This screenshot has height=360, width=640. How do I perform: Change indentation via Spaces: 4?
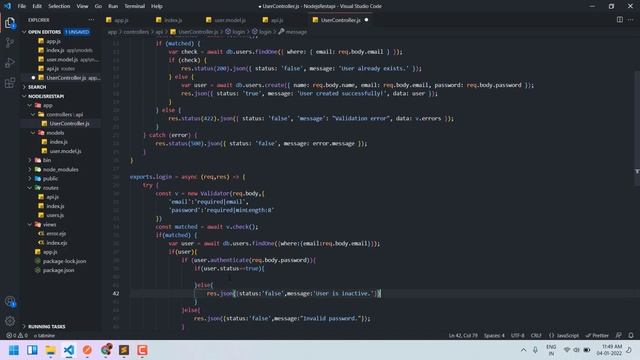494,336
